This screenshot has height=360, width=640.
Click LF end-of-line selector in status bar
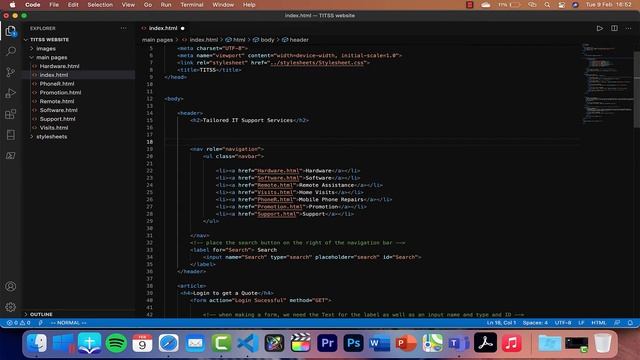tap(581, 322)
